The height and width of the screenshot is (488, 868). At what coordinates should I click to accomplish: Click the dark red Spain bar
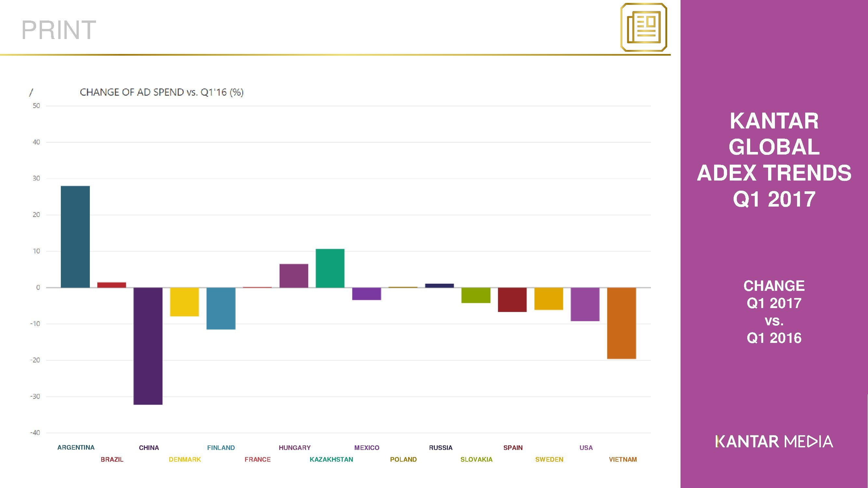[512, 300]
